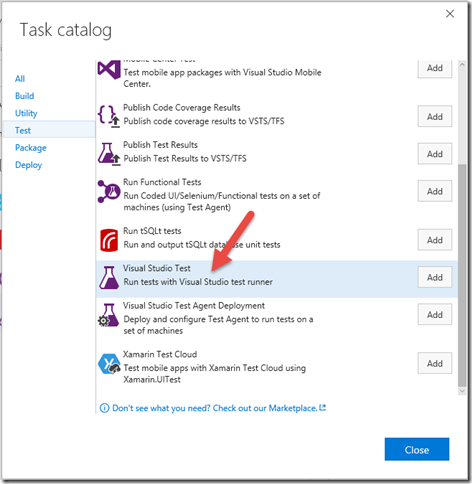The width and height of the screenshot is (472, 484).
Task: Add Visual Studio Test Agent Deployment task
Action: (x=435, y=314)
